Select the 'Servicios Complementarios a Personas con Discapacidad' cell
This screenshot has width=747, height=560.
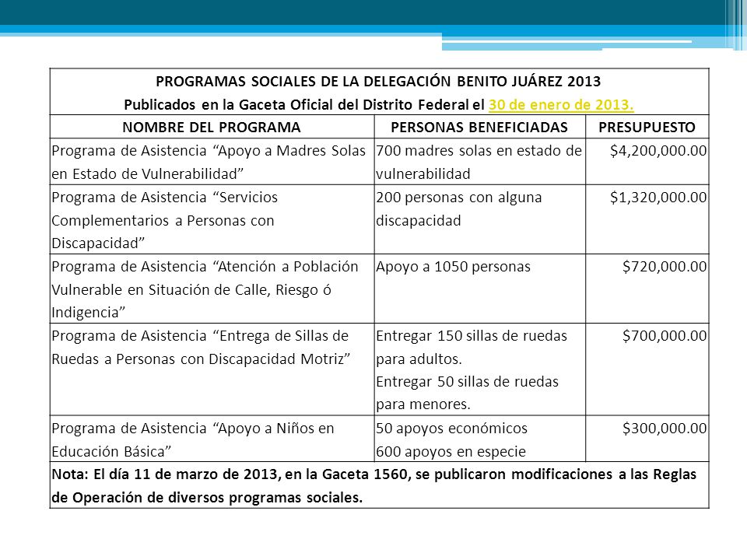(212, 219)
